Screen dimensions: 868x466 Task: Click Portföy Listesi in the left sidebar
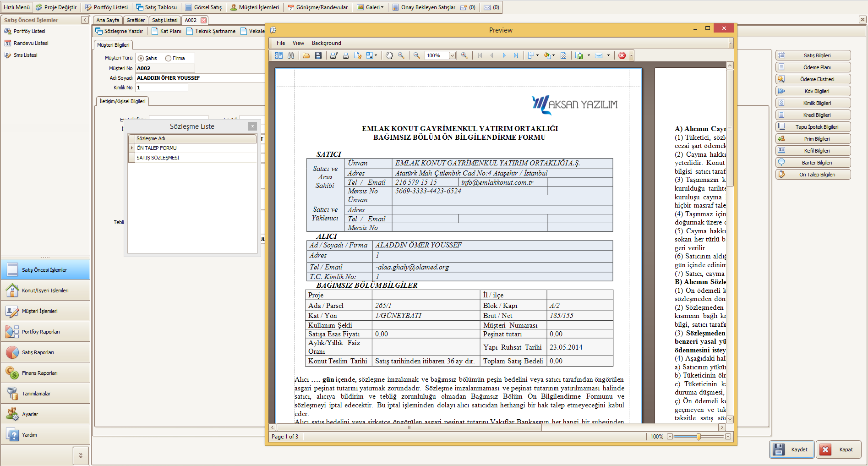29,31
